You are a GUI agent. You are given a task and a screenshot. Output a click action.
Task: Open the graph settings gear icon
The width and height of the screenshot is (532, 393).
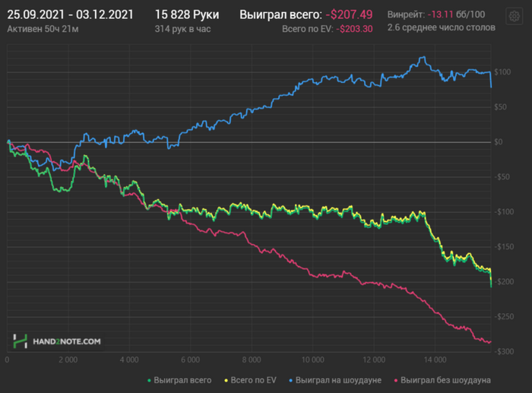pos(514,16)
